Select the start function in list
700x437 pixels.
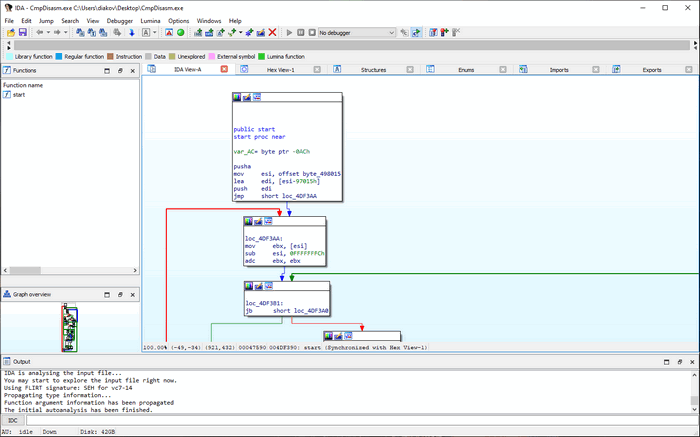pyautogui.click(x=18, y=95)
